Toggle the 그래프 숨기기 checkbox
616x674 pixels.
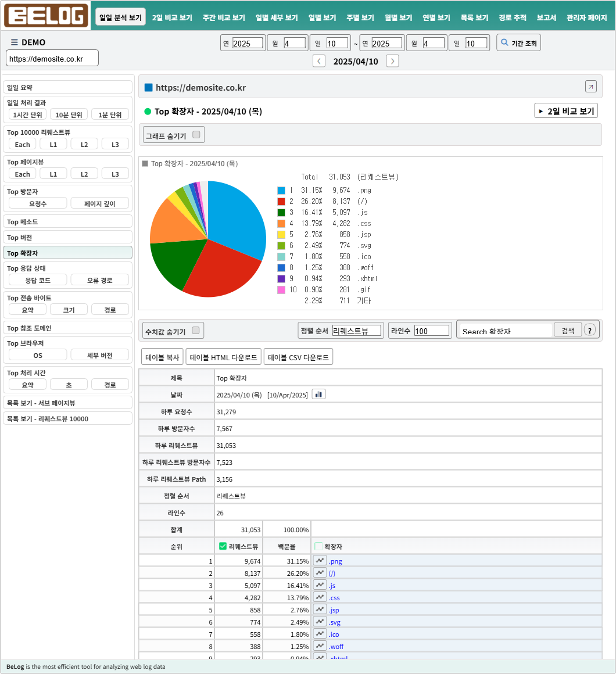click(x=196, y=135)
